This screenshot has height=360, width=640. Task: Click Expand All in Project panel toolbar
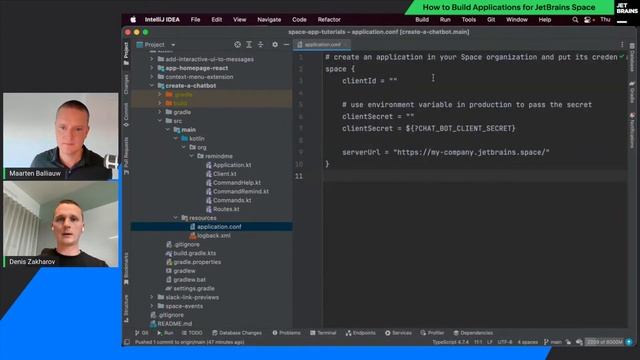[x=249, y=44]
